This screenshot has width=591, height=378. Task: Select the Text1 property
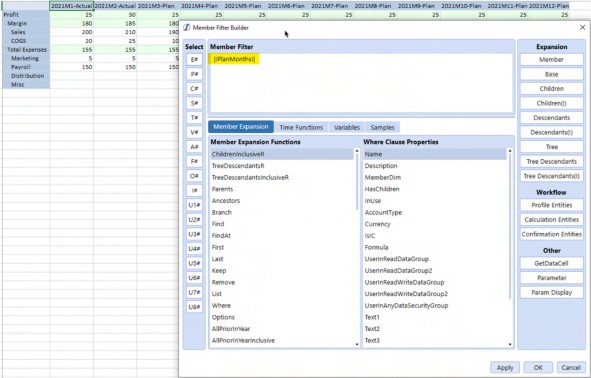pos(435,317)
